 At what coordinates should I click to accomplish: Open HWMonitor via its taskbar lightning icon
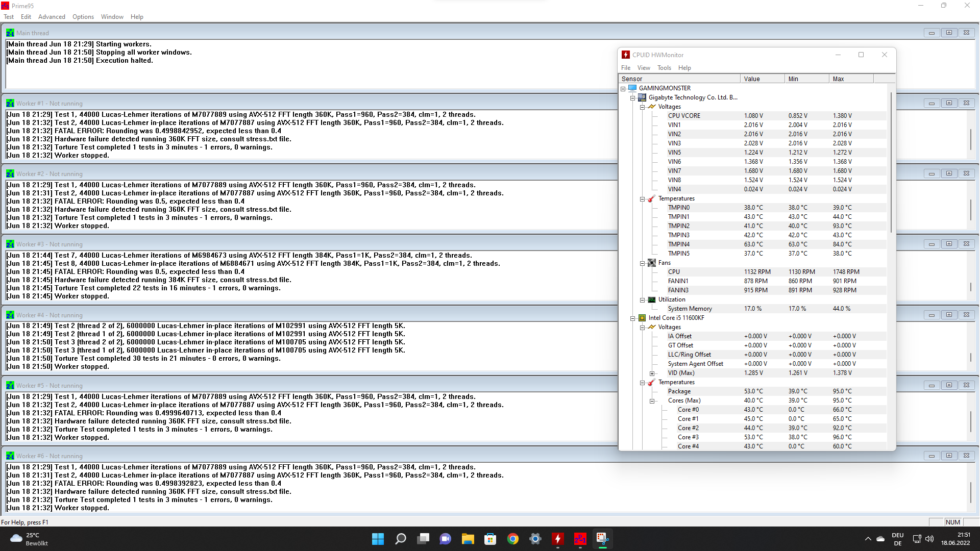coord(557,539)
